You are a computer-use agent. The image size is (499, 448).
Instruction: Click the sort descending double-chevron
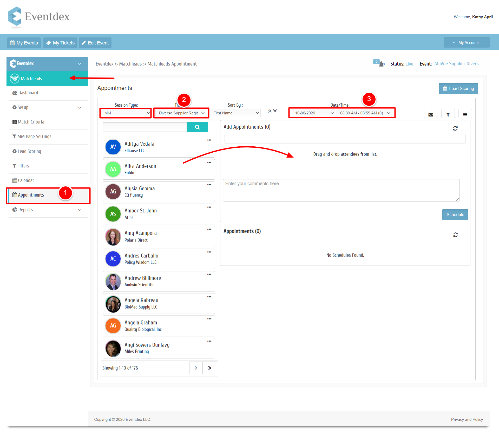pos(275,111)
